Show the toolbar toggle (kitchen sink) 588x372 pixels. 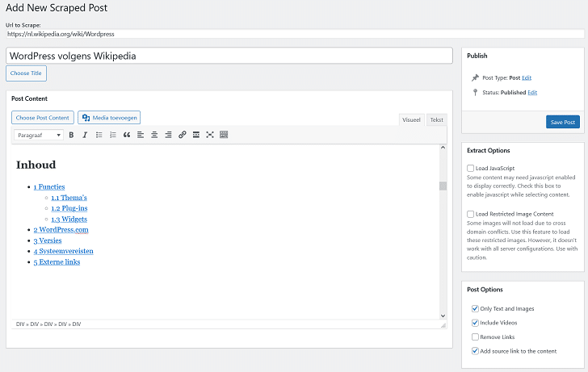click(x=224, y=135)
